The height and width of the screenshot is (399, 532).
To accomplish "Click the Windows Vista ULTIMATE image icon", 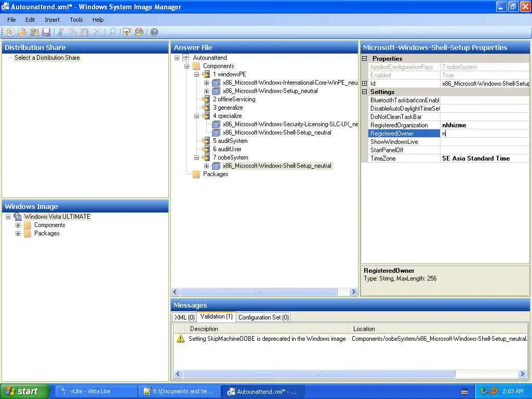I will tap(18, 217).
